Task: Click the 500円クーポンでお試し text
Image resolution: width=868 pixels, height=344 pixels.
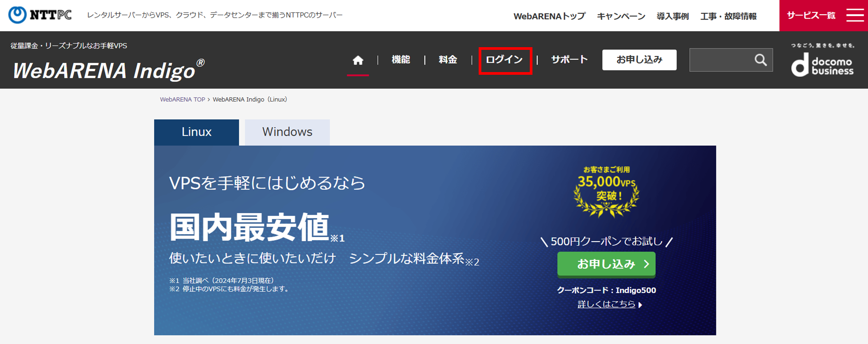Action: point(606,242)
